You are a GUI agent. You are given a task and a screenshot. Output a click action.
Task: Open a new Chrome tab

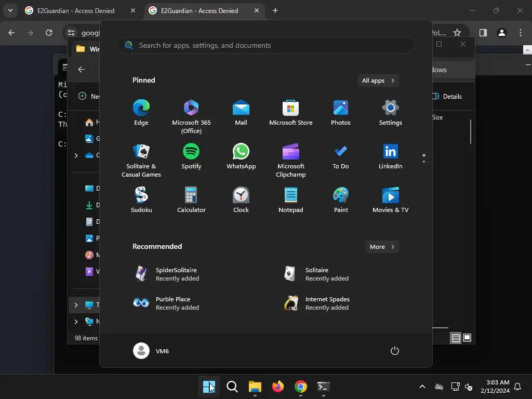[x=275, y=11]
